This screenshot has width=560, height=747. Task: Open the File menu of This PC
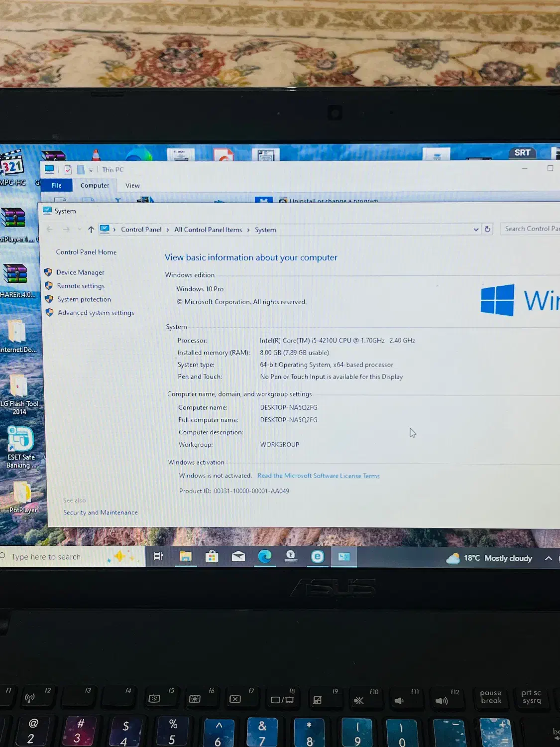[x=56, y=185]
